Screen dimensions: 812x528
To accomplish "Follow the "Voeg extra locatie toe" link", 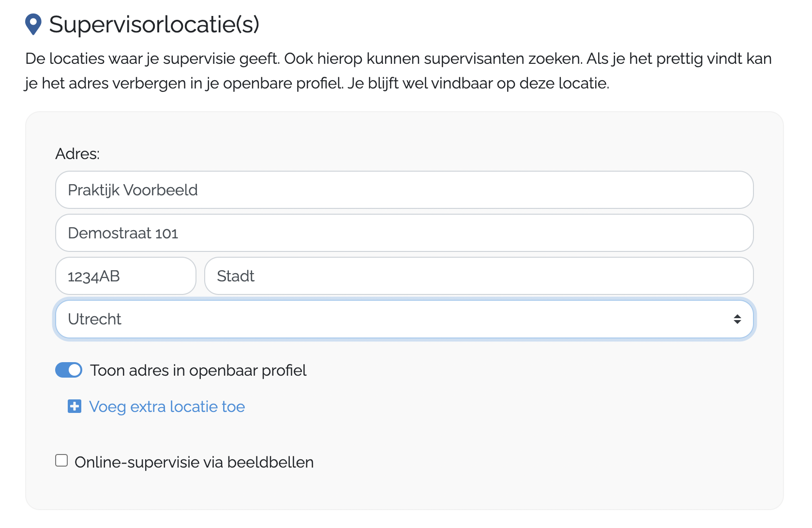I will pos(167,407).
